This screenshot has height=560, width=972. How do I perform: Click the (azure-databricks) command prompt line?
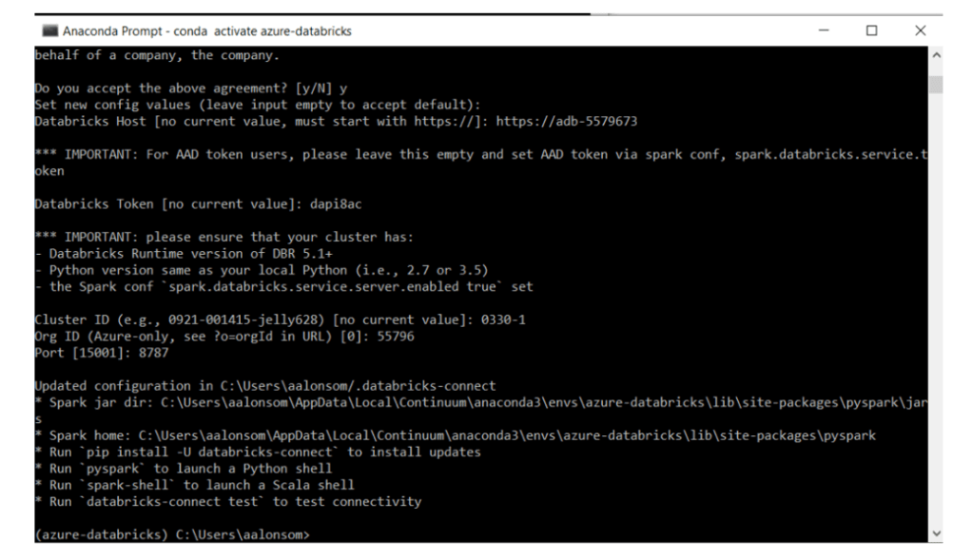(171, 535)
